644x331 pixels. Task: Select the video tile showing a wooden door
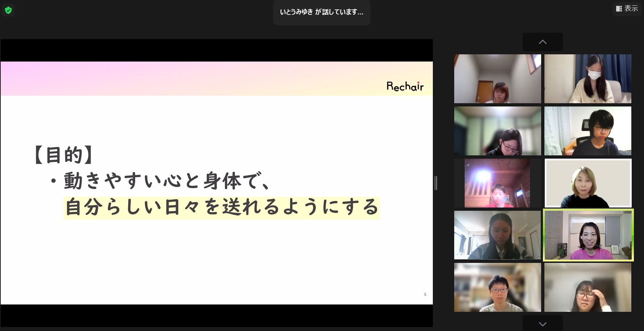(497, 79)
